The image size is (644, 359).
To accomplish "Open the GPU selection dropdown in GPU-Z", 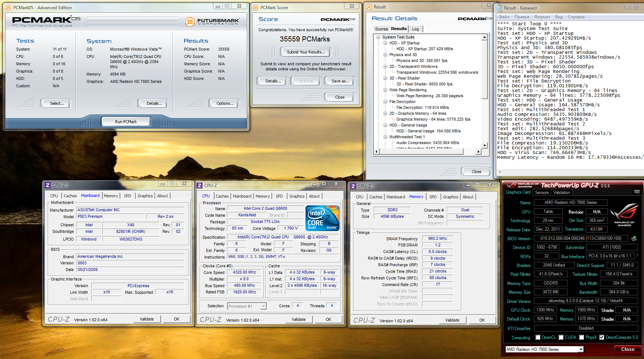I will 581,349.
